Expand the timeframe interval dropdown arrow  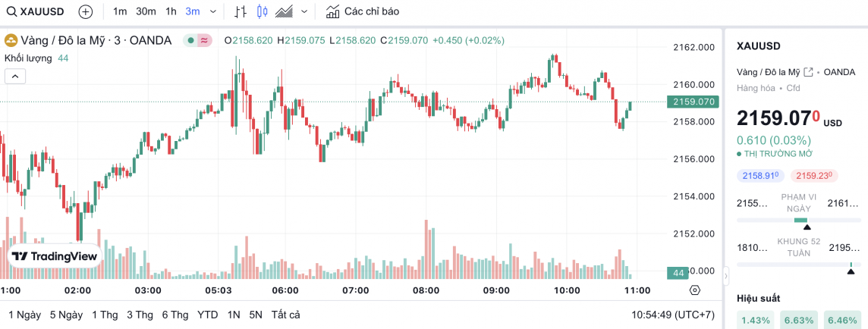[212, 12]
